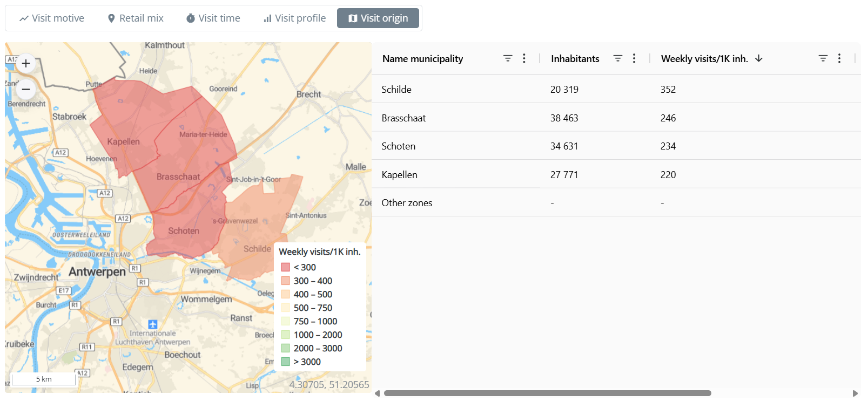Screen dimensions: 868x401
Task: Open filter for Weekly visits/1K inh. column
Action: point(823,58)
